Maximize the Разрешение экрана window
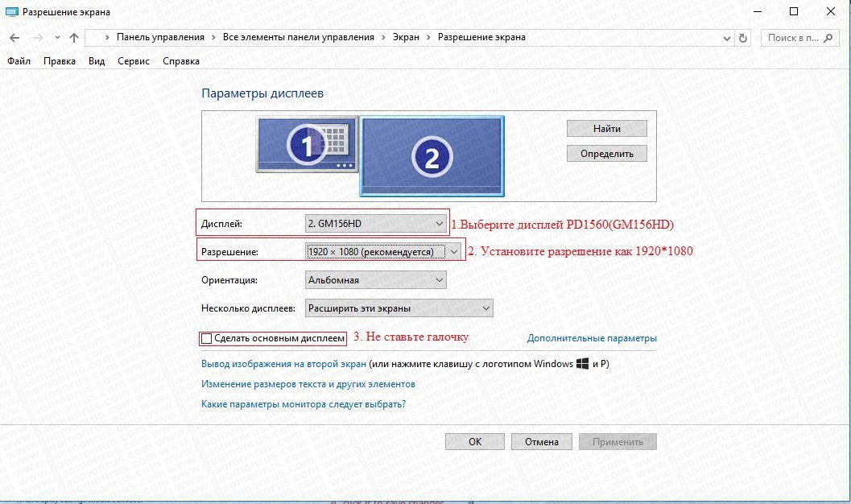This screenshot has height=504, width=851. click(794, 11)
